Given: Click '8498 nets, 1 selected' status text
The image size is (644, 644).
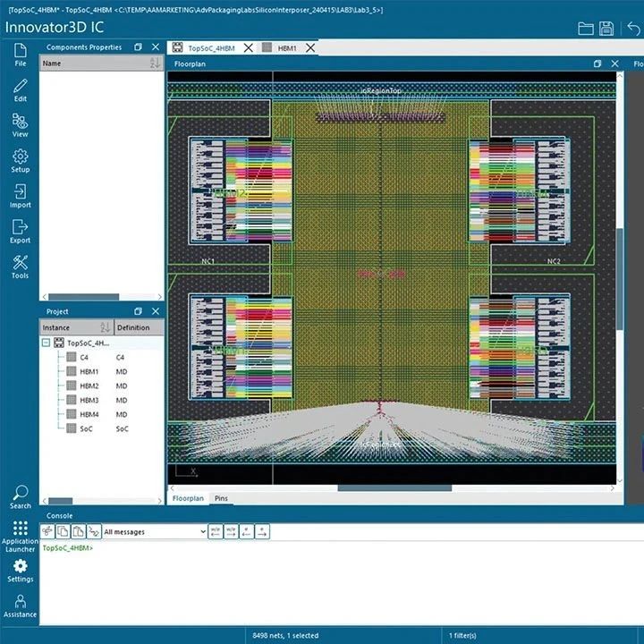Looking at the screenshot, I should pyautogui.click(x=285, y=635).
